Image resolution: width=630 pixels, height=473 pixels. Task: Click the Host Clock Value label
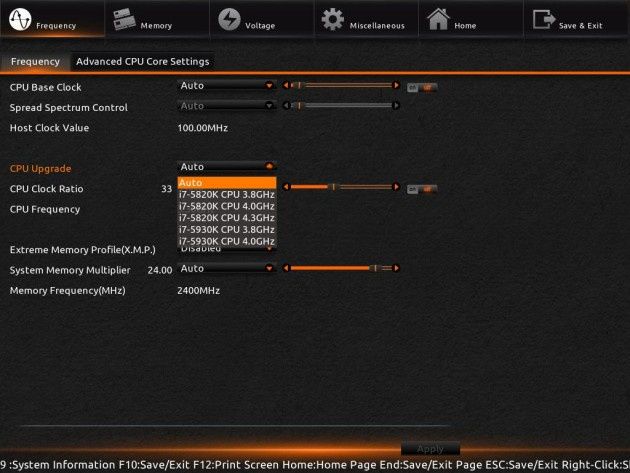49,128
